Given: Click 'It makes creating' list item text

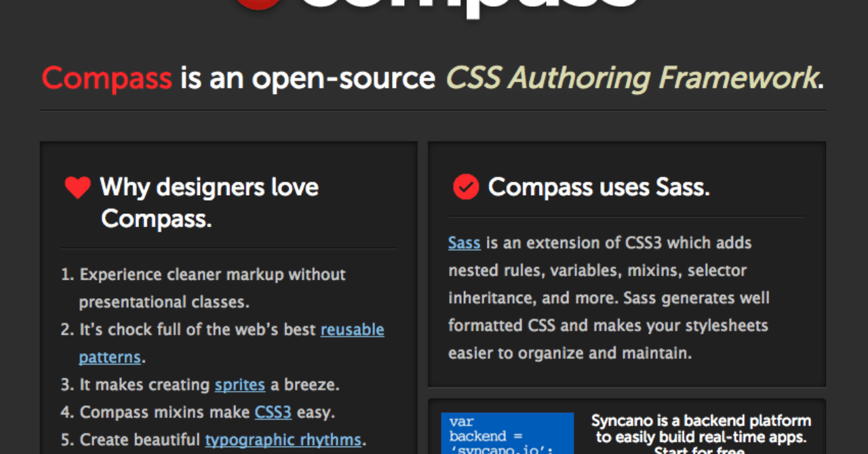Looking at the screenshot, I should tap(145, 385).
